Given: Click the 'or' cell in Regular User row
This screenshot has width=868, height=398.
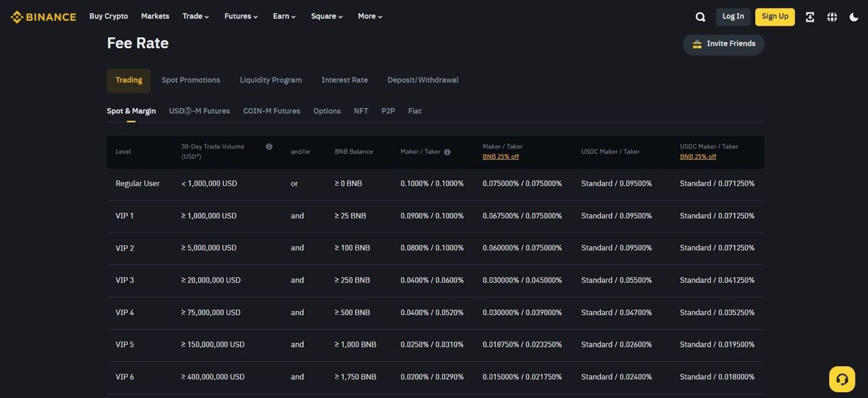Looking at the screenshot, I should click(295, 184).
